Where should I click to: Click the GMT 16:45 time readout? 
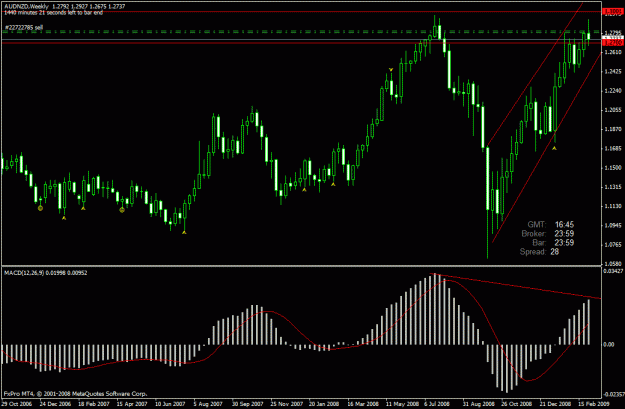click(551, 224)
